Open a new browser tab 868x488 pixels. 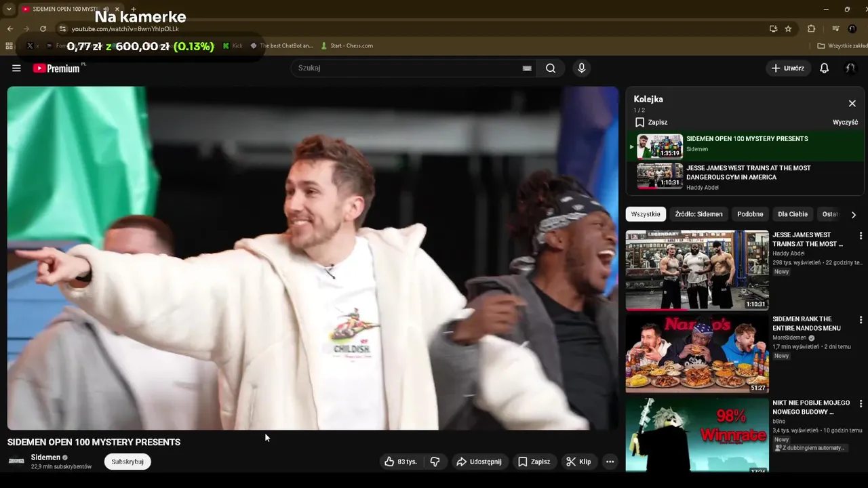pyautogui.click(x=133, y=9)
